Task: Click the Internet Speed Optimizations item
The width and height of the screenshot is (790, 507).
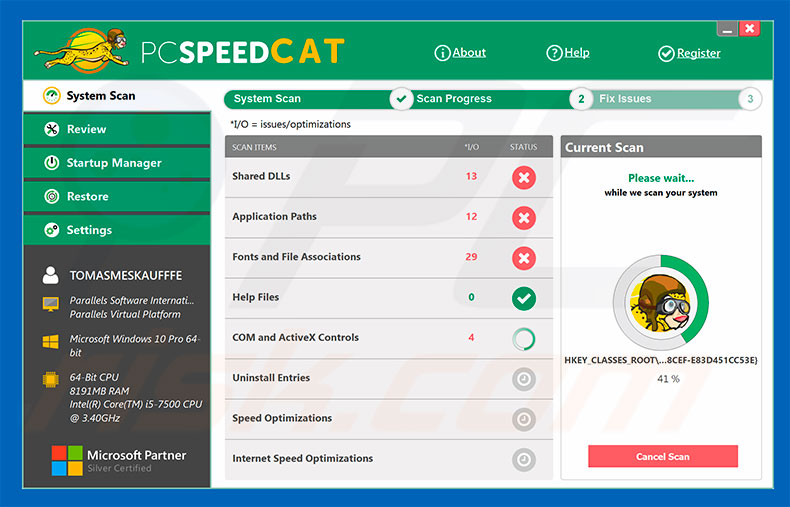Action: 388,460
